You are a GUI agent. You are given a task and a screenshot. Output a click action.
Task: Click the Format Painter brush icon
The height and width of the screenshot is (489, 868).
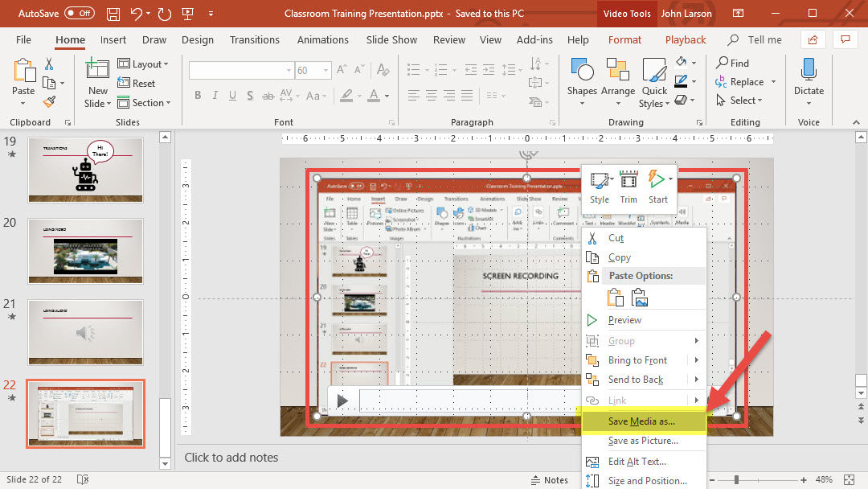49,101
